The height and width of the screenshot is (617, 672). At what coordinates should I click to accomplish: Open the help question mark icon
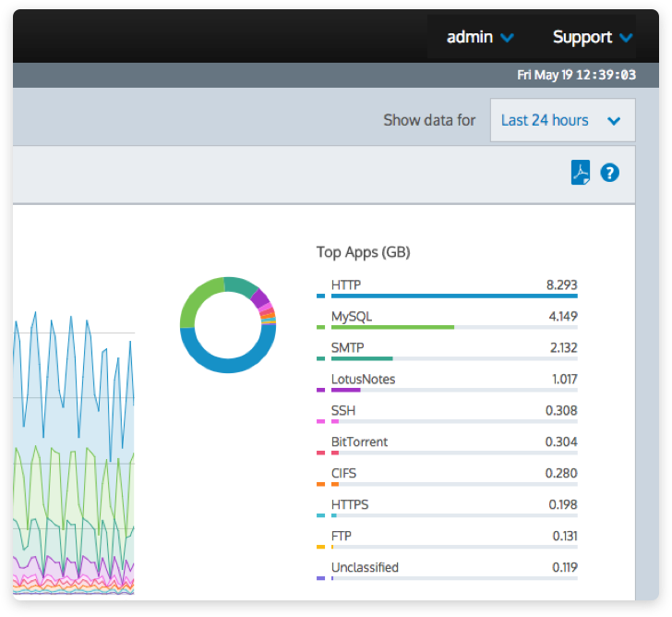[609, 173]
